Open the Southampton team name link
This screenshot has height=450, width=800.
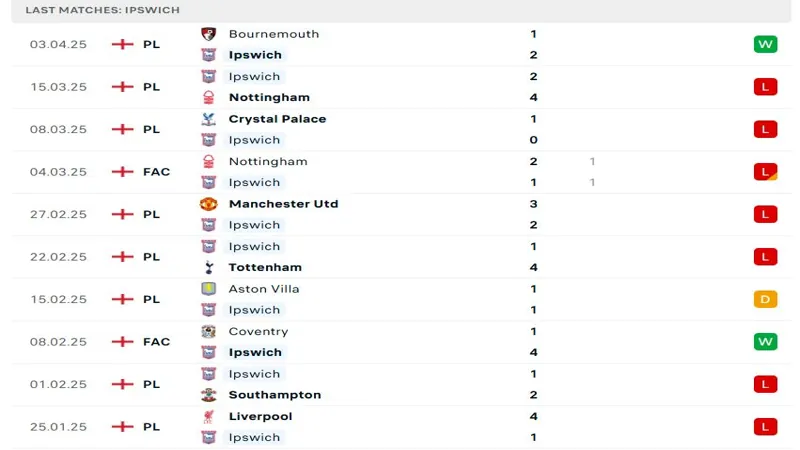pyautogui.click(x=274, y=395)
